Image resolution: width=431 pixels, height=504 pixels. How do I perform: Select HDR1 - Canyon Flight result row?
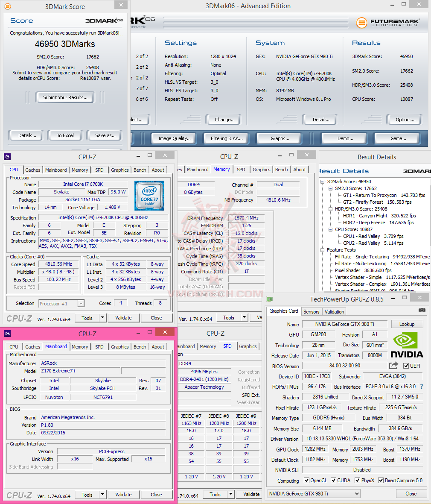(x=379, y=216)
